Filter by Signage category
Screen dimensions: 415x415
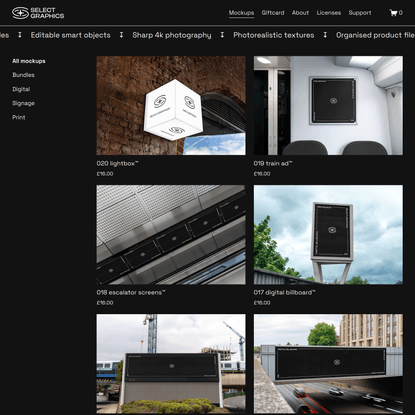(23, 103)
